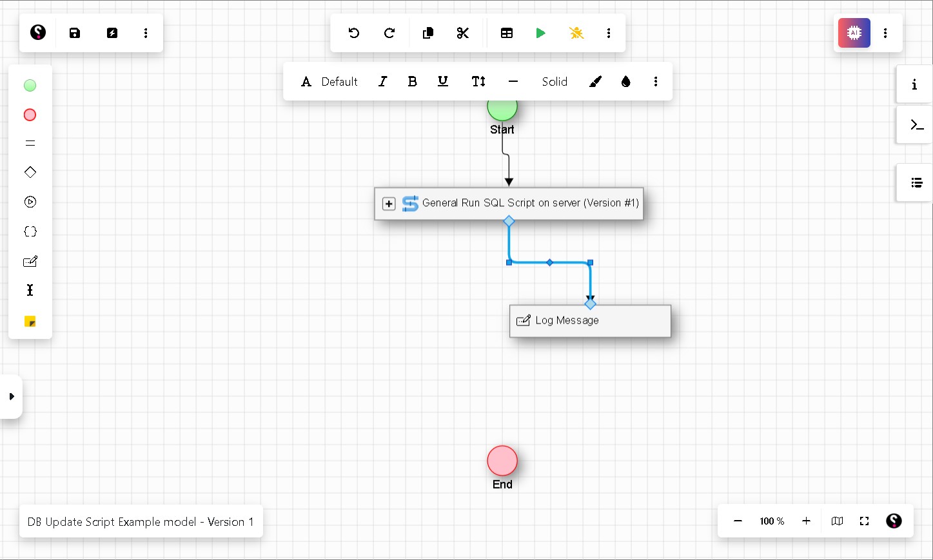Add a diamond decision node
The image size is (933, 560).
(30, 172)
